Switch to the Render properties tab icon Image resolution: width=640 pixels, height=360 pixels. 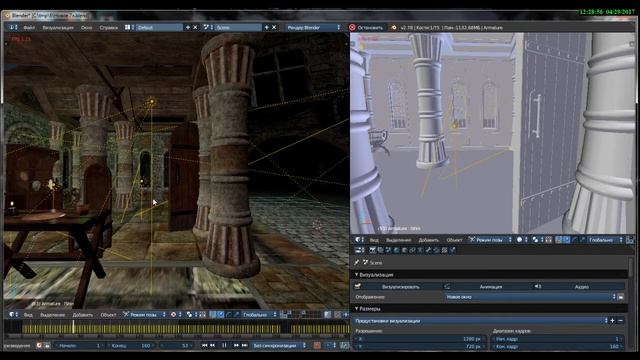click(x=372, y=250)
